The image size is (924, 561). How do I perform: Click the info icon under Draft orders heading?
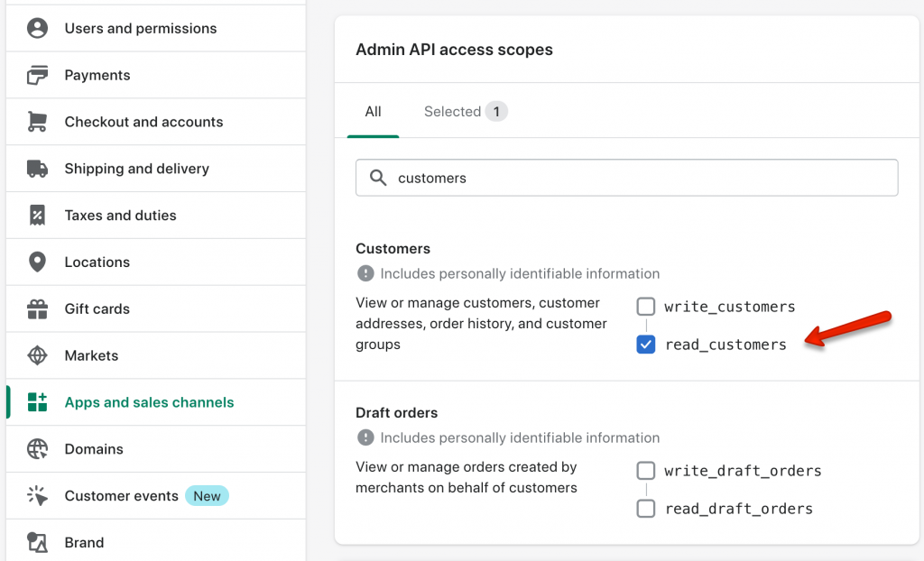coord(365,437)
